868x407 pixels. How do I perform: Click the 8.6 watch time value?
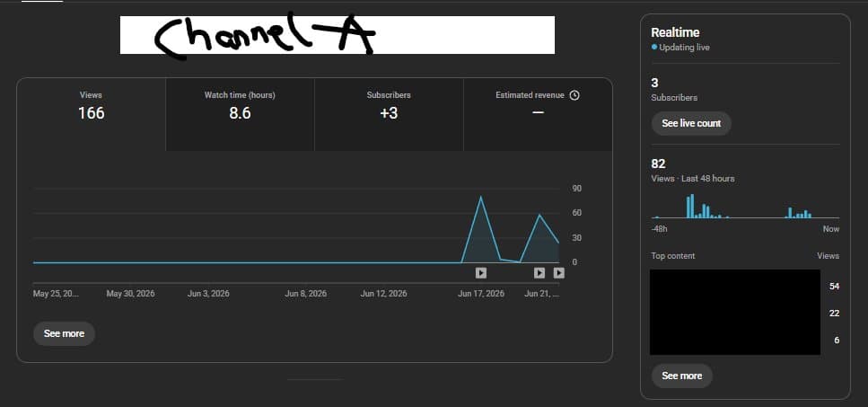[240, 113]
